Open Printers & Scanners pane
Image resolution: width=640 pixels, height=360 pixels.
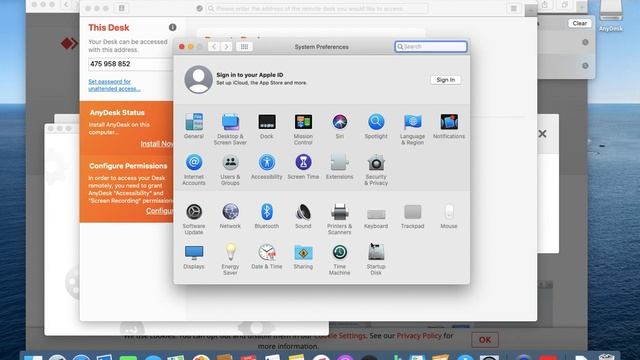point(339,219)
